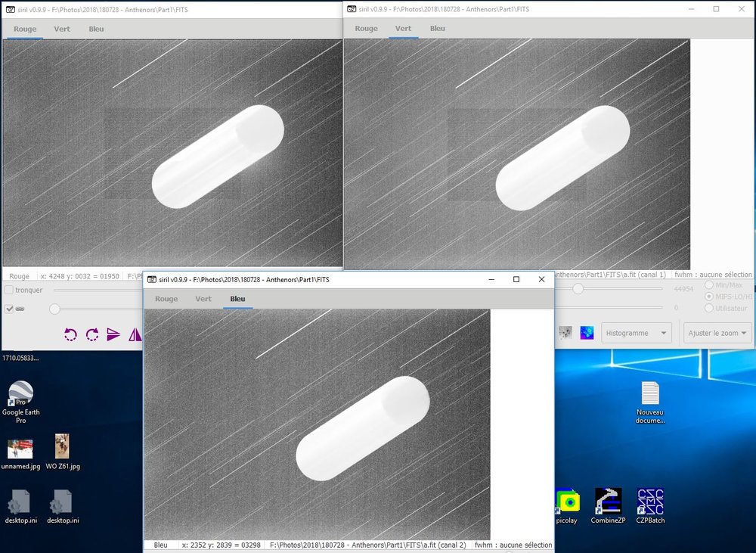The image size is (756, 553).
Task: Switch to Vert tab in front window
Action: [x=203, y=299]
